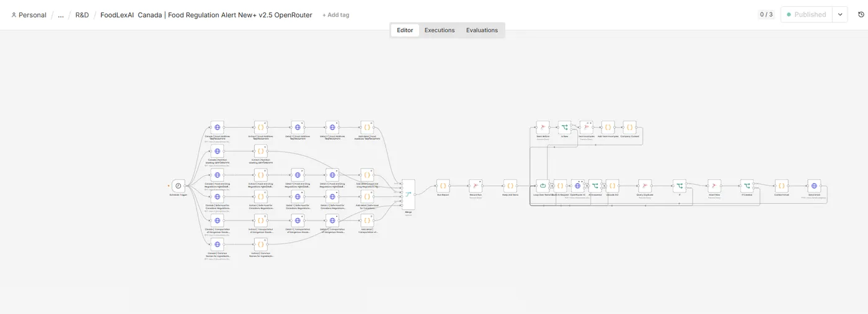
Task: Go to Personal in breadcrumb
Action: [x=29, y=15]
